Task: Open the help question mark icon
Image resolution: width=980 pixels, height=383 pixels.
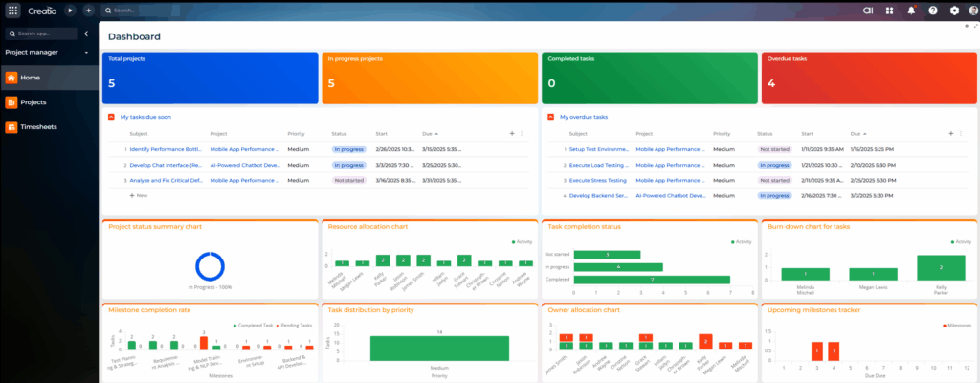Action: pyautogui.click(x=932, y=11)
